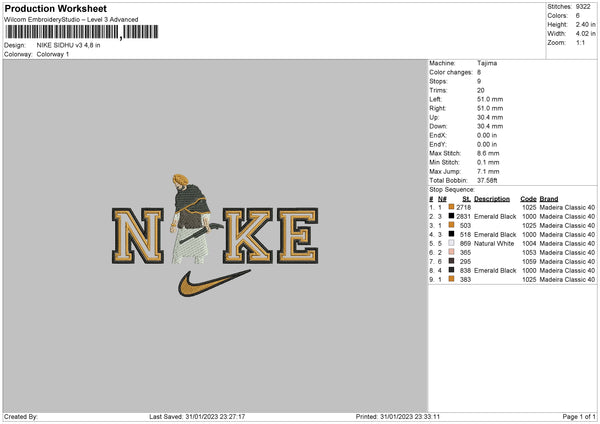Click code 1004 in the stop sequence

529,243
